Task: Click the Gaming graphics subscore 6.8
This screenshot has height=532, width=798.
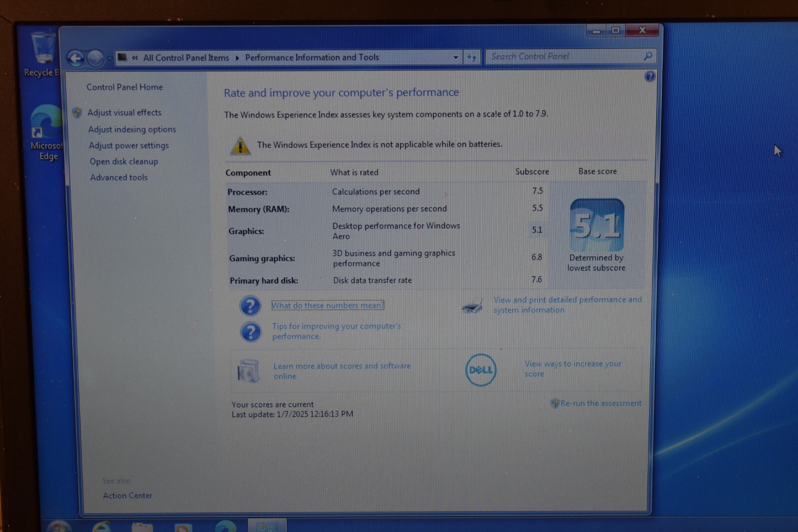Action: [537, 257]
